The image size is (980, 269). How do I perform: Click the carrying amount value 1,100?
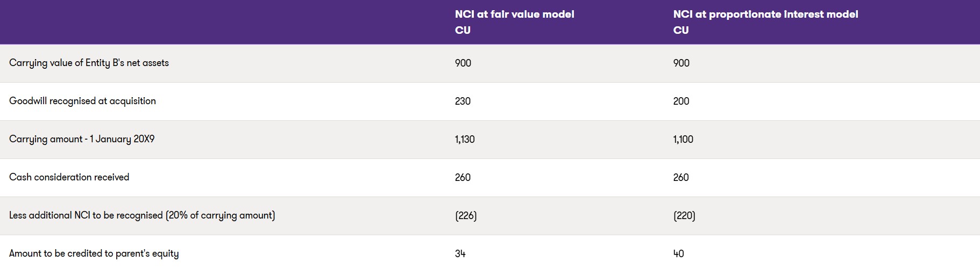pos(683,139)
